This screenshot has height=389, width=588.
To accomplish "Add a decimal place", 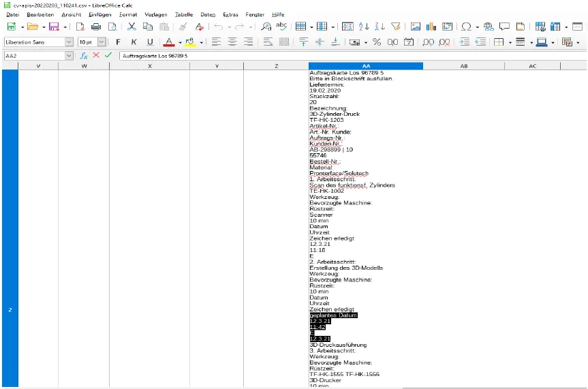I will click(x=429, y=42).
